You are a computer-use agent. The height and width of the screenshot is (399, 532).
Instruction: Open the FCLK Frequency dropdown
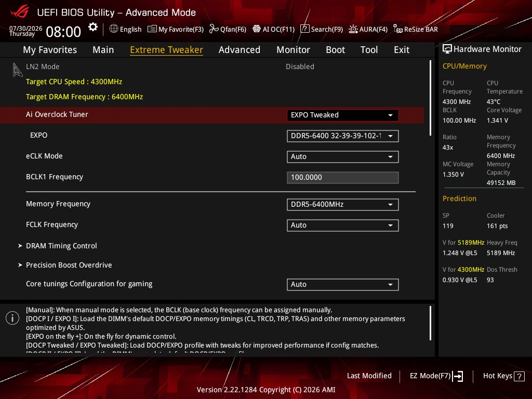tap(343, 225)
